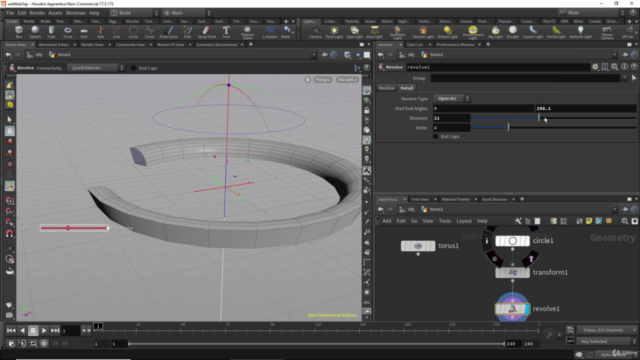Open parameter gear menu for revolve1
The width and height of the screenshot is (640, 360).
click(595, 67)
